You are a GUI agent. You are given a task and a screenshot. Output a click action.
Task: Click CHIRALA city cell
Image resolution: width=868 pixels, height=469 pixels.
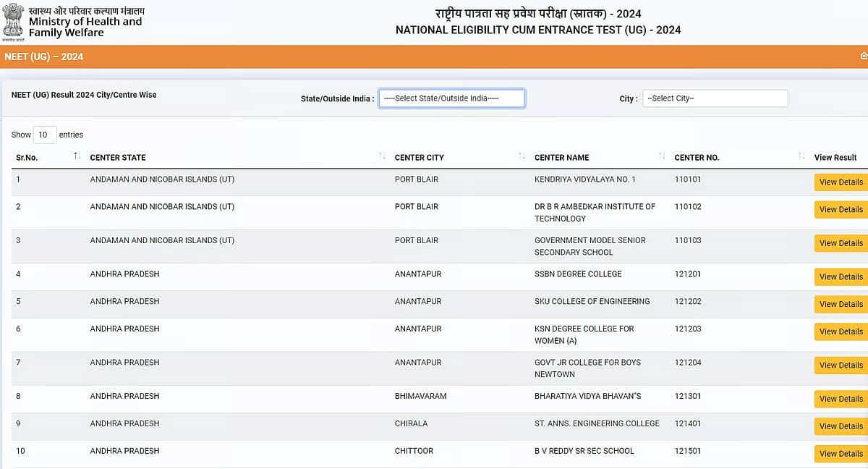pyautogui.click(x=412, y=423)
